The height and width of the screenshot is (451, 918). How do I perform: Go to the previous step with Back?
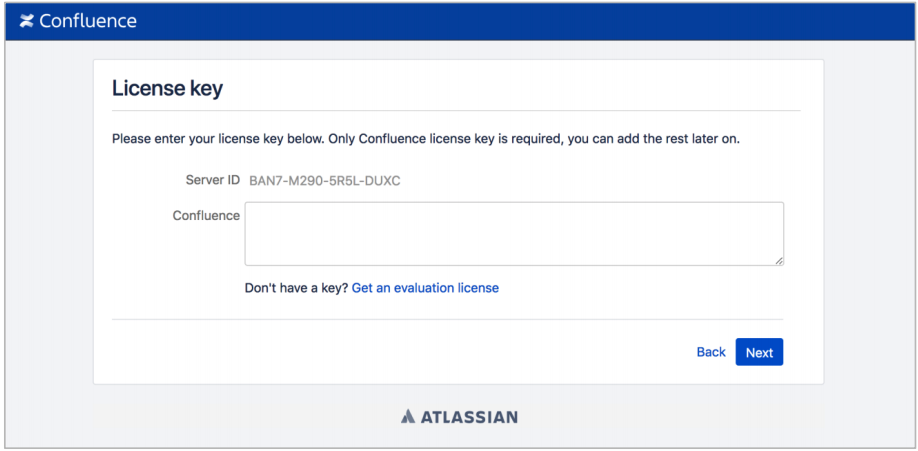(x=711, y=352)
